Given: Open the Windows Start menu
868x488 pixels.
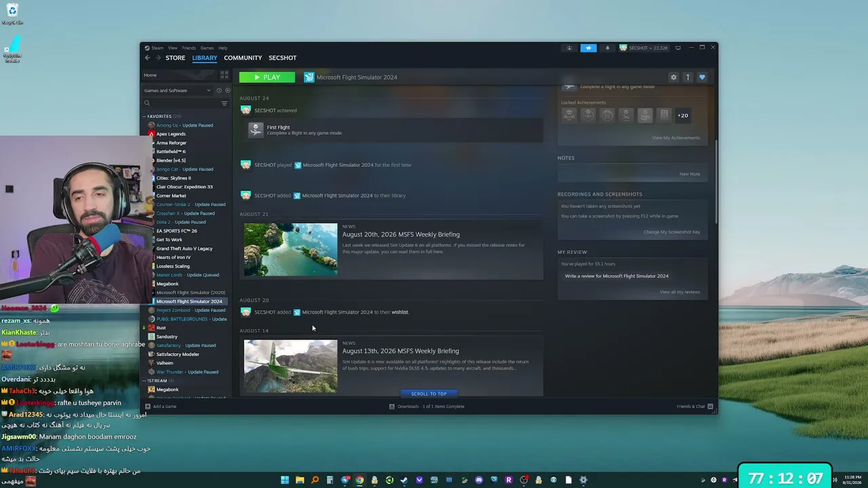Looking at the screenshot, I should tap(285, 481).
